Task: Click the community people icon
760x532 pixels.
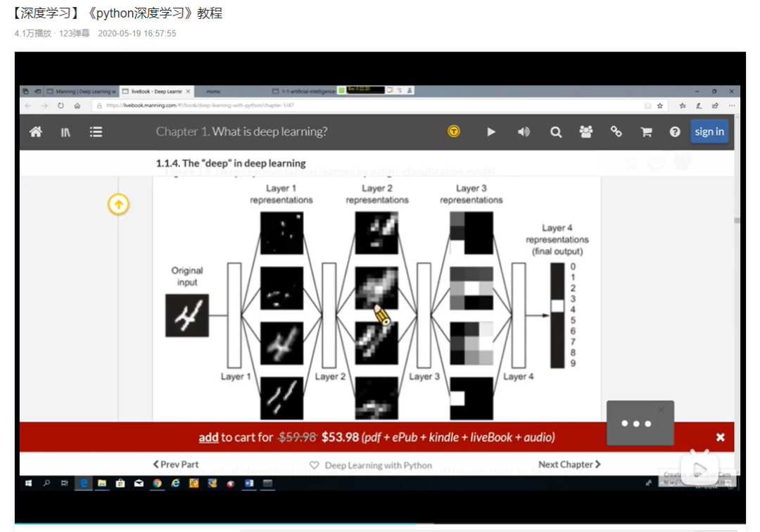Action: 586,132
